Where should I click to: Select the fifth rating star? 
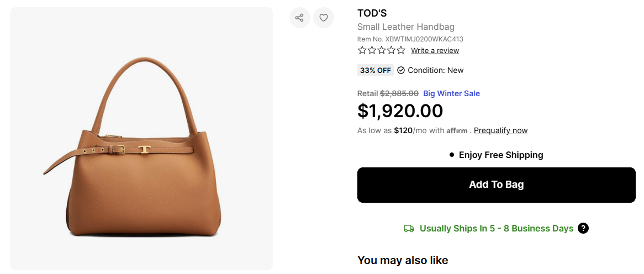401,50
